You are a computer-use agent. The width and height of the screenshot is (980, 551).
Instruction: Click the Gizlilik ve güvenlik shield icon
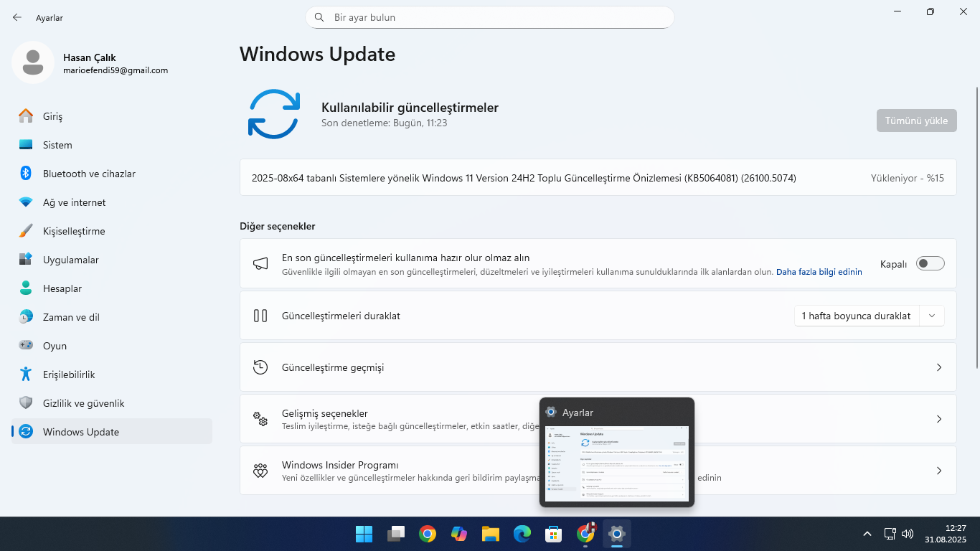pyautogui.click(x=26, y=403)
